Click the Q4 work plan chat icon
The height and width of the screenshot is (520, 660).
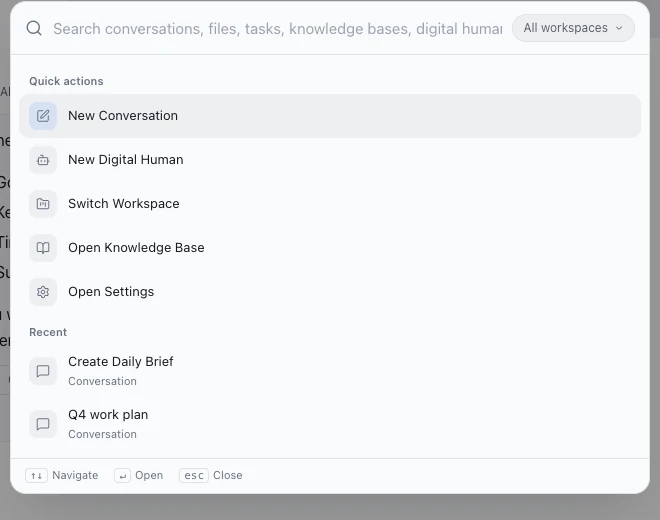pos(43,424)
